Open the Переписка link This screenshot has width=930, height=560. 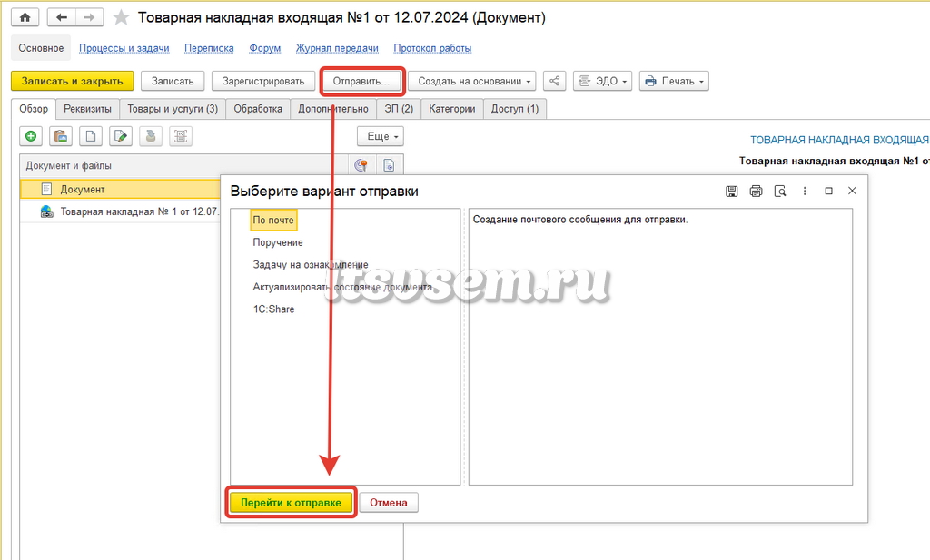(x=209, y=49)
